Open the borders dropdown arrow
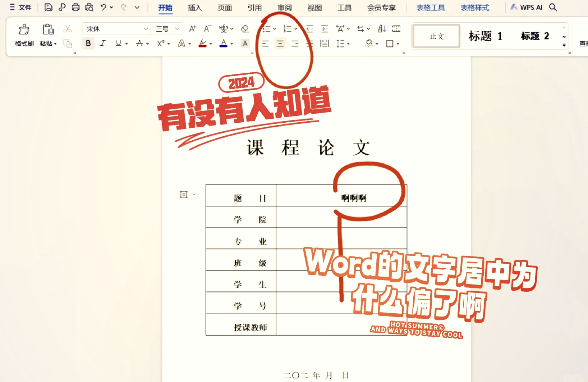The height and width of the screenshot is (382, 588). click(x=398, y=44)
